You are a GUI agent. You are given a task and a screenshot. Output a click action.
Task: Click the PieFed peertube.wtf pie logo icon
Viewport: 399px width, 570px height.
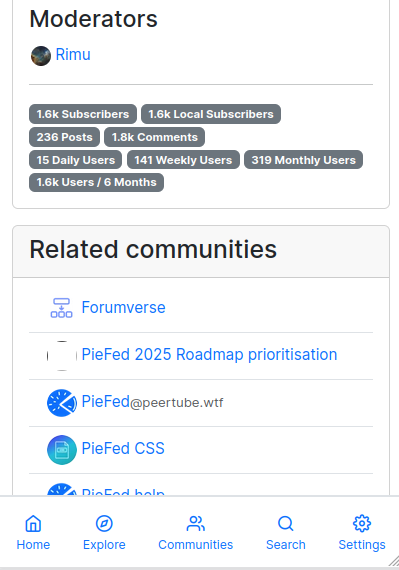(62, 403)
